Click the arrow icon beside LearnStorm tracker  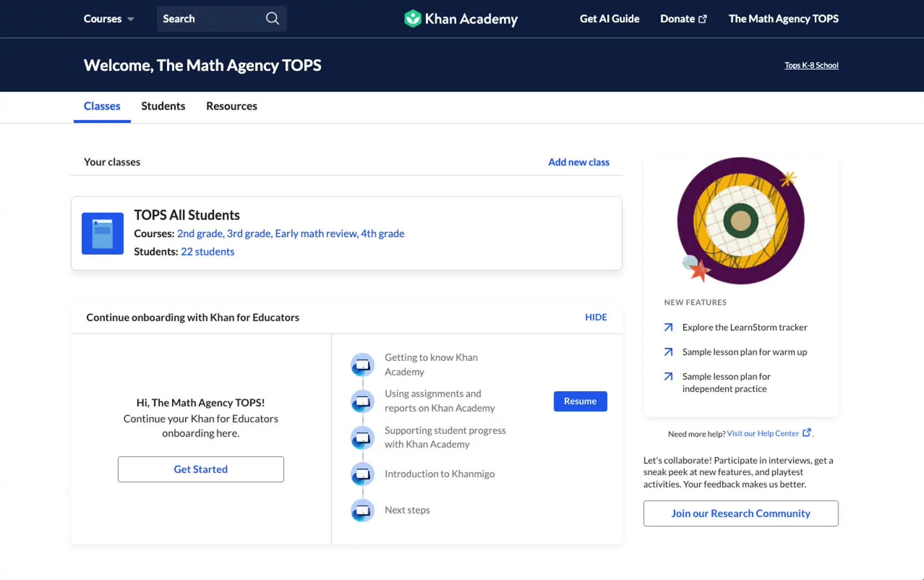coord(668,327)
